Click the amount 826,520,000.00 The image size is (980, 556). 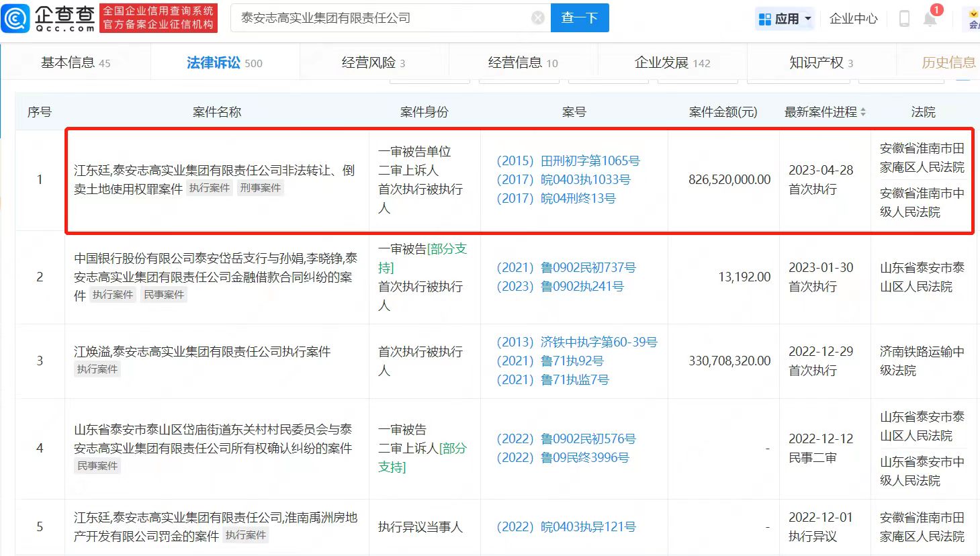pyautogui.click(x=729, y=180)
